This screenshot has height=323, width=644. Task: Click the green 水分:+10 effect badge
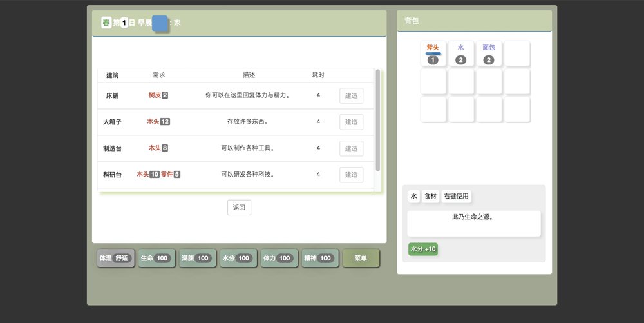coord(422,249)
